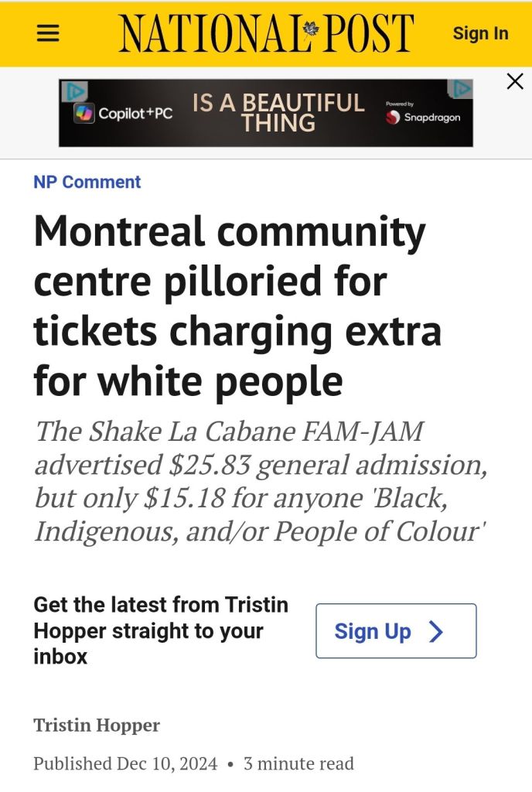Click the ad info icon at ad's right corner
Screen dimensions: 532x792
(461, 89)
